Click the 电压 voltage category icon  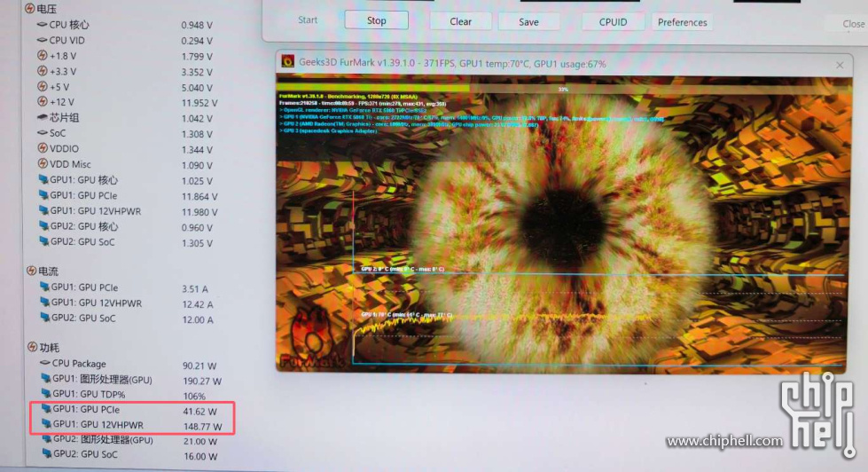point(30,8)
